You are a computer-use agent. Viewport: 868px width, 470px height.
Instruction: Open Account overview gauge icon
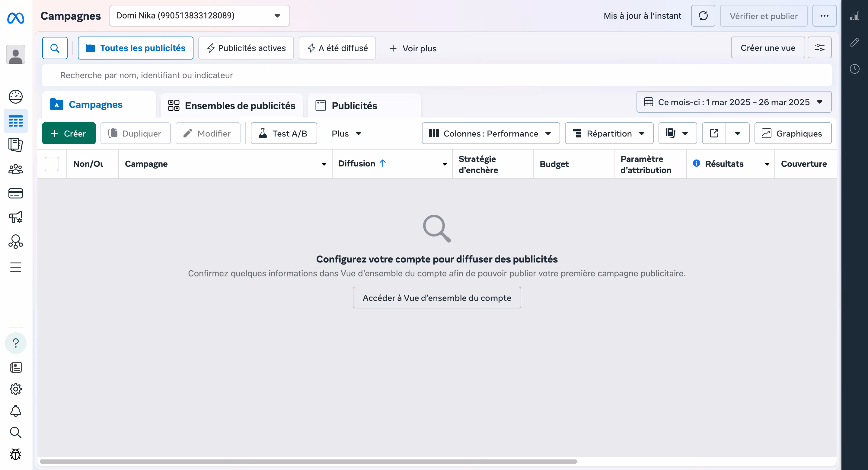[x=15, y=97]
